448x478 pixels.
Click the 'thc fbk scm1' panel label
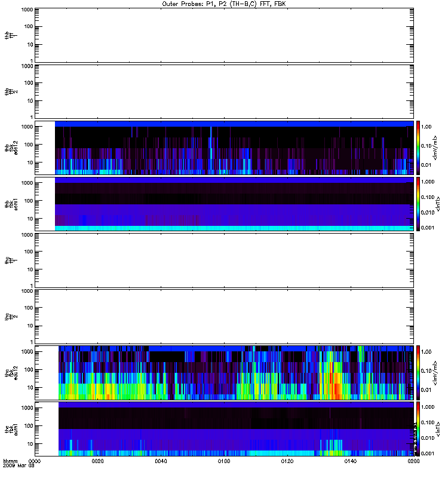pyautogui.click(x=11, y=429)
